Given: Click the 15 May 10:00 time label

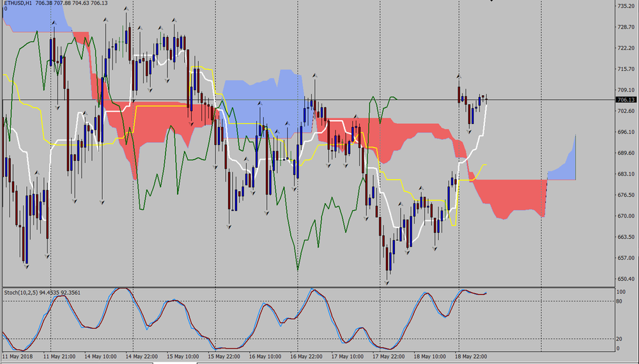Looking at the screenshot, I should (183, 356).
